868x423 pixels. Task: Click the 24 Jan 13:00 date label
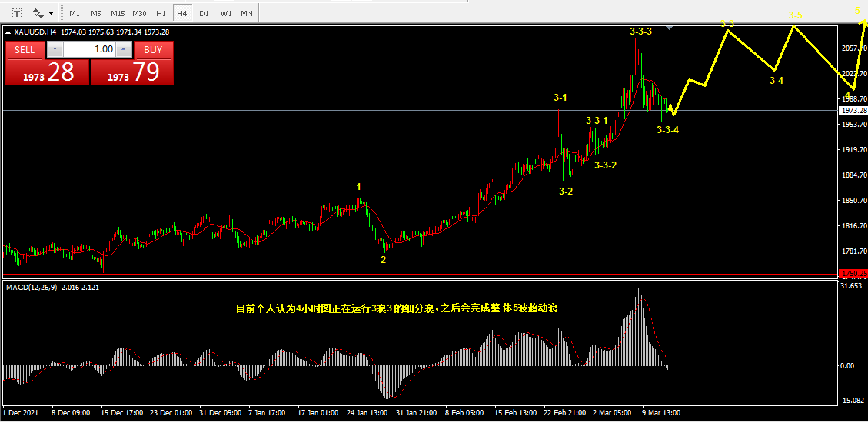point(367,413)
